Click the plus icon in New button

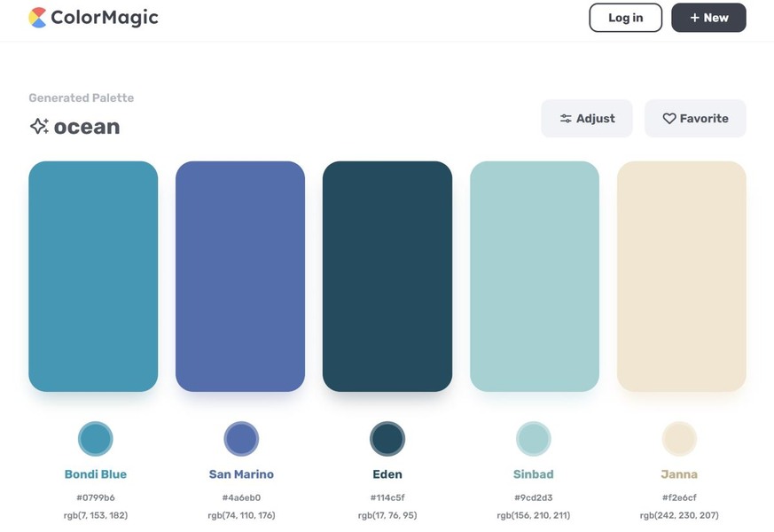[694, 18]
